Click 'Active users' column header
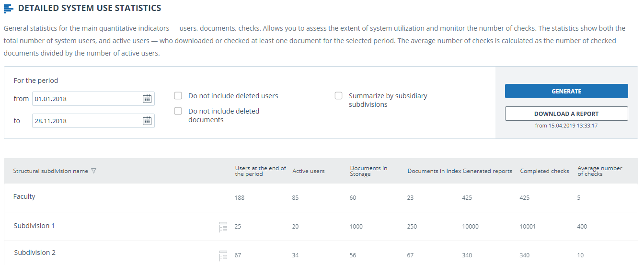The width and height of the screenshot is (644, 265). 308,171
